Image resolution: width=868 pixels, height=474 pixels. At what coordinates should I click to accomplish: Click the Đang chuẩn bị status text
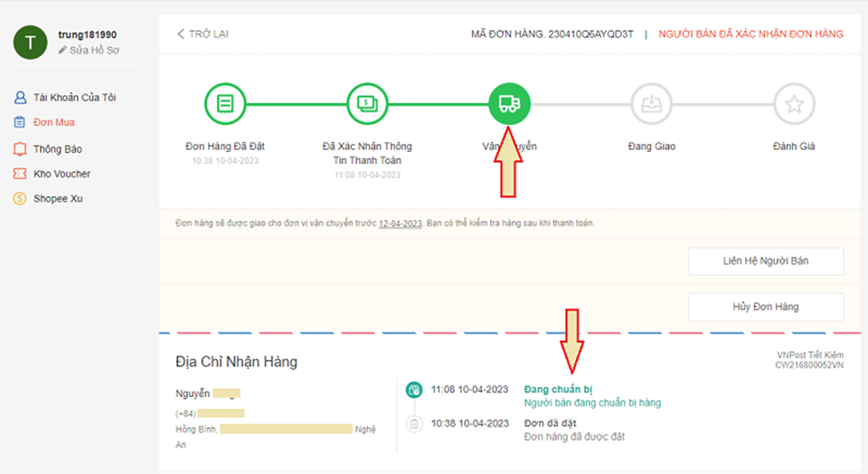558,389
